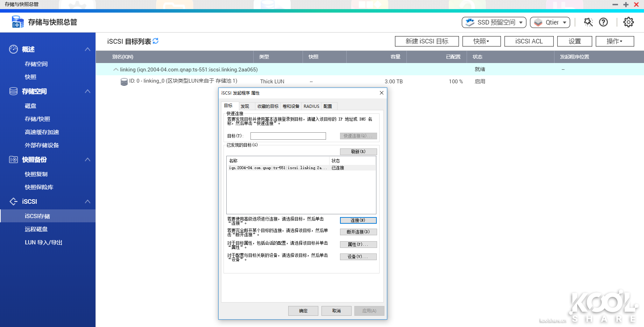
Task: Collapse the 快照备份 sidebar section
Action: tap(87, 160)
